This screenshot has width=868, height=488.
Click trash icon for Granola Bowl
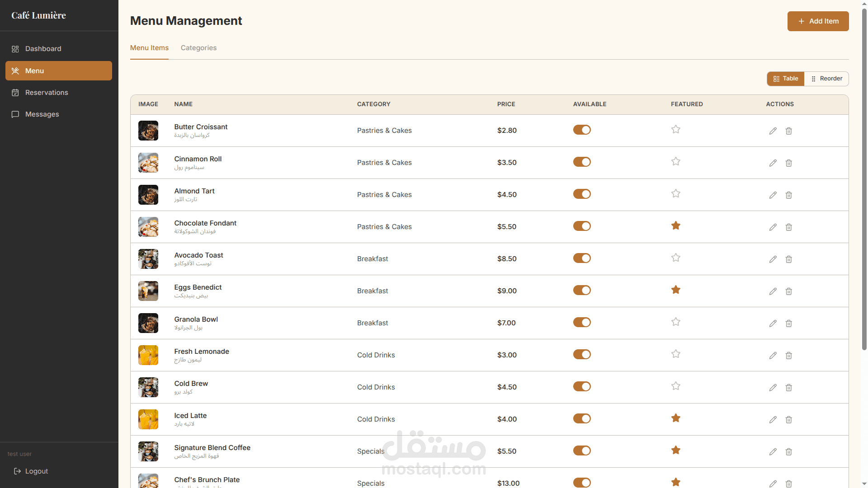coord(788,324)
